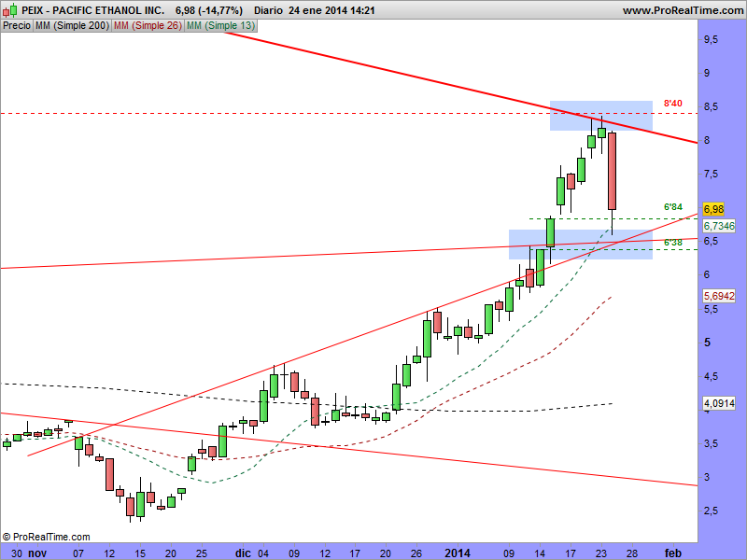This screenshot has width=747, height=560.
Task: Select the 6,7346 moving average value tag
Action: (x=719, y=226)
